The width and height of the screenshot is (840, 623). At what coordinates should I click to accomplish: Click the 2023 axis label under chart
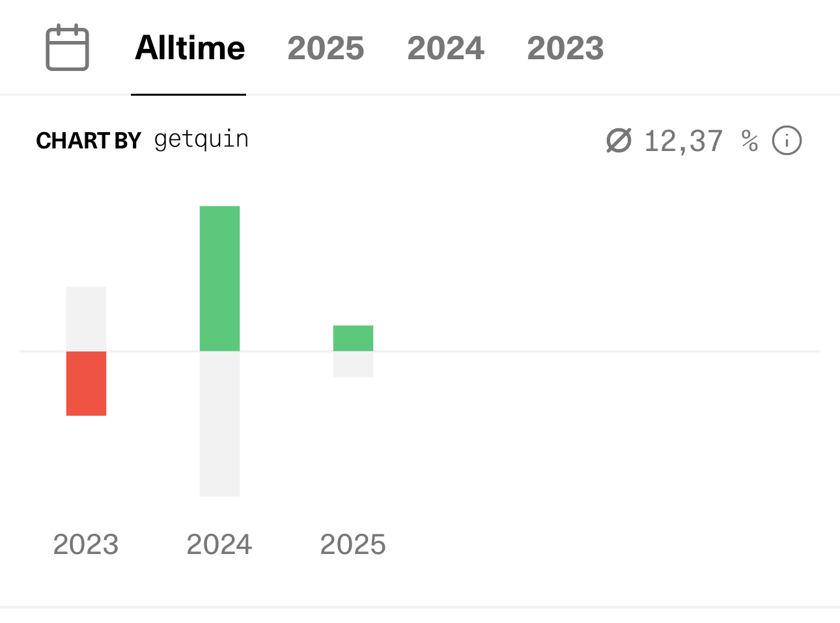86,544
